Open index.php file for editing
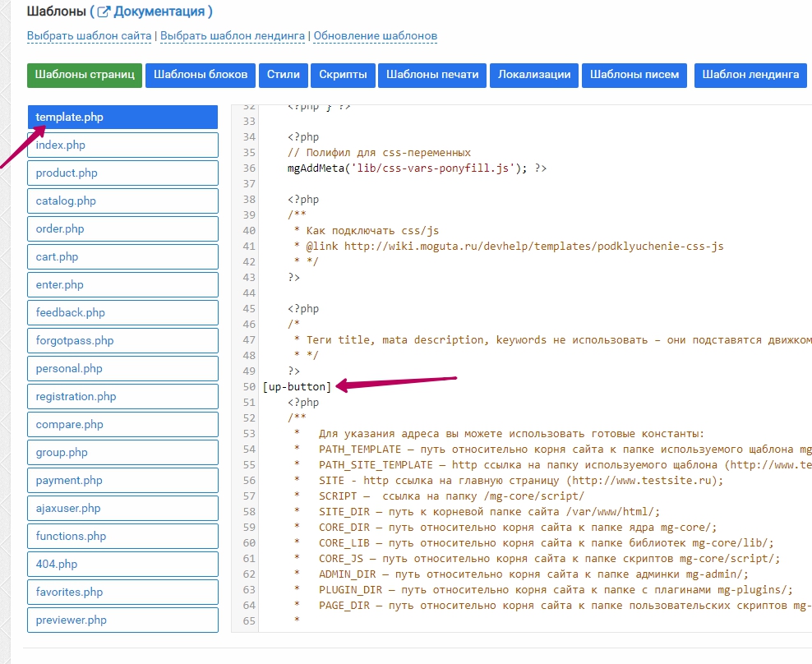Image resolution: width=812 pixels, height=664 pixels. [122, 145]
